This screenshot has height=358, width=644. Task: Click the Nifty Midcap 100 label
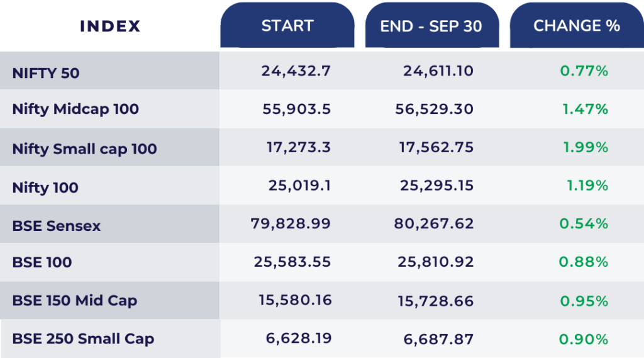(75, 109)
